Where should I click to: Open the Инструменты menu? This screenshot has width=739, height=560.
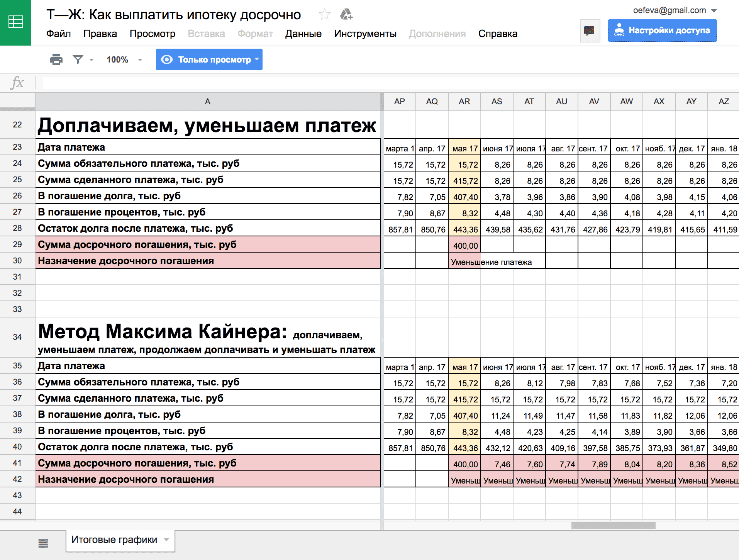[365, 34]
